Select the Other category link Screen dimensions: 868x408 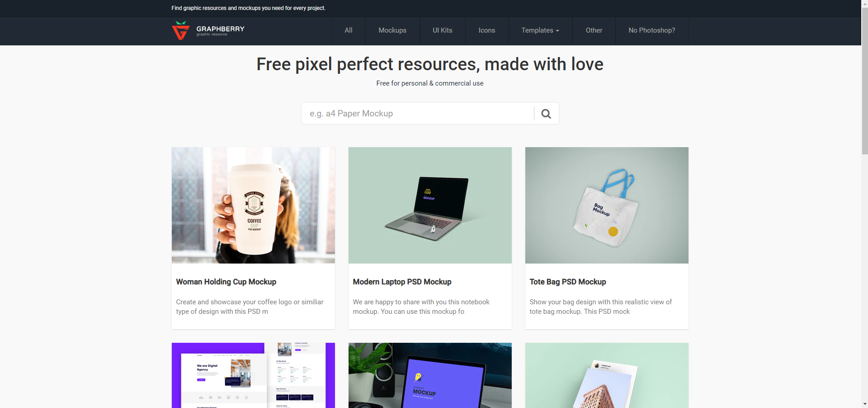(x=594, y=30)
